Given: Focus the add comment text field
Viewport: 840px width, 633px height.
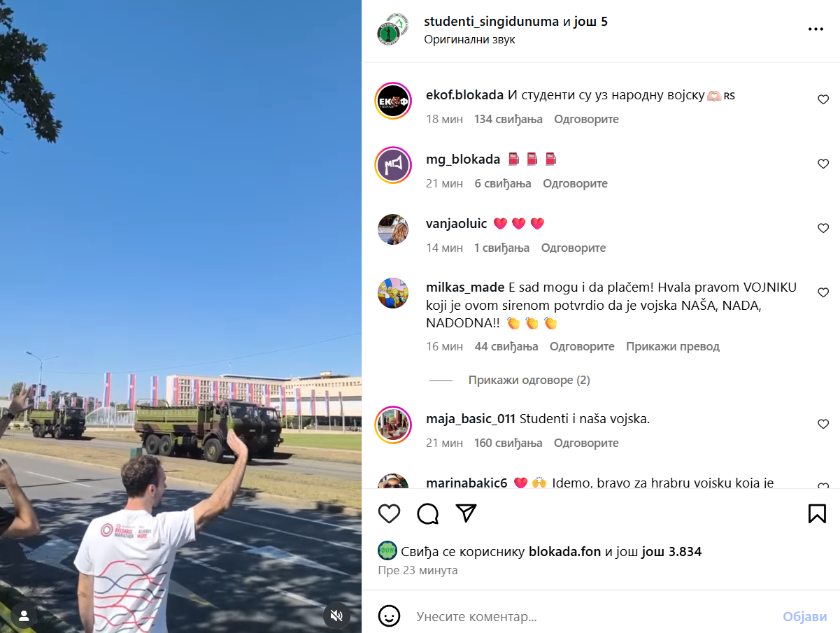Looking at the screenshot, I should [x=595, y=617].
